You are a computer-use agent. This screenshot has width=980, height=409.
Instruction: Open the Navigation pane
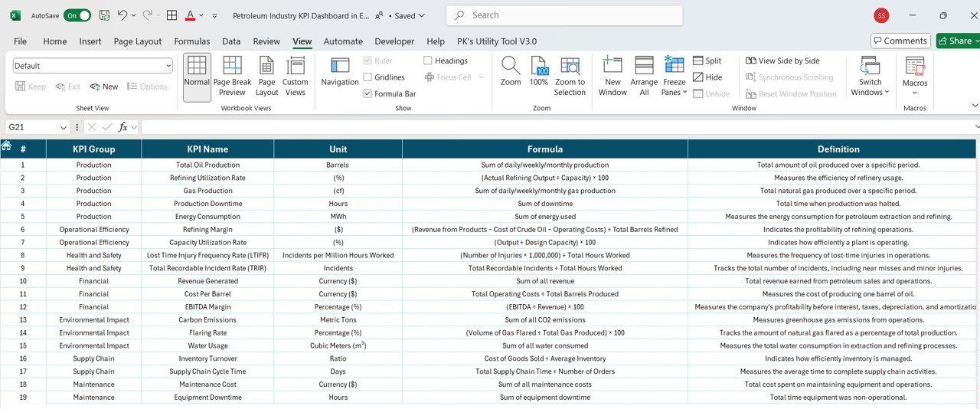pos(340,73)
